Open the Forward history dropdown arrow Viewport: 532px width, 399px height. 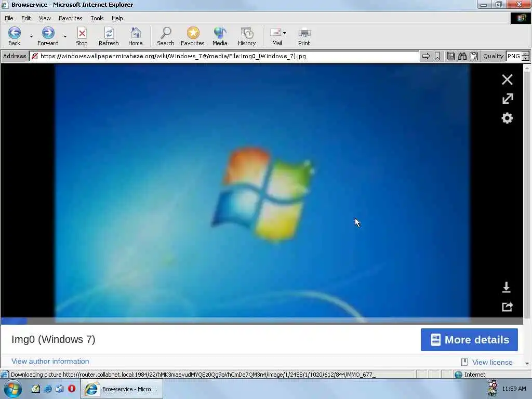[65, 36]
